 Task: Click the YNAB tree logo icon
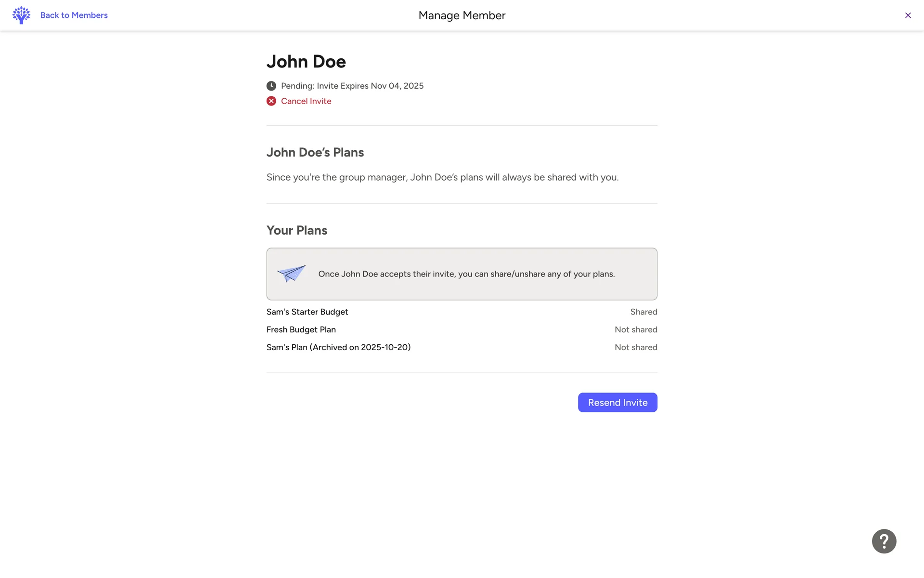pos(21,15)
